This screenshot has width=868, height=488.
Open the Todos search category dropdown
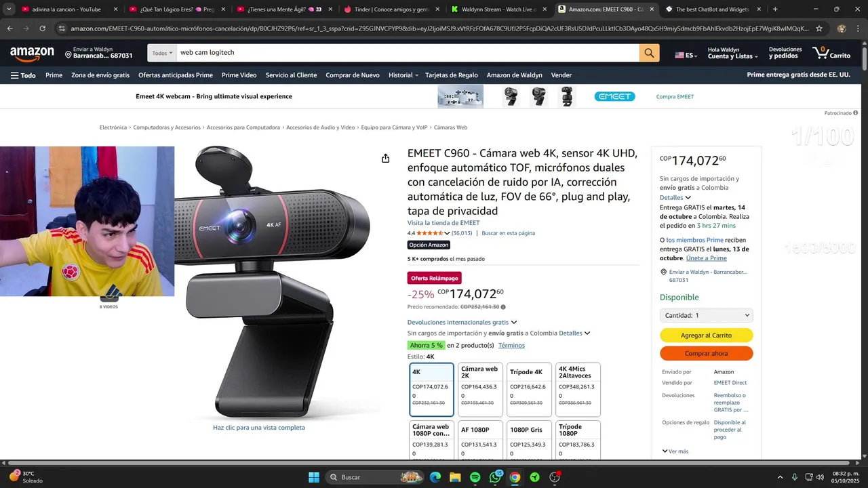point(161,53)
